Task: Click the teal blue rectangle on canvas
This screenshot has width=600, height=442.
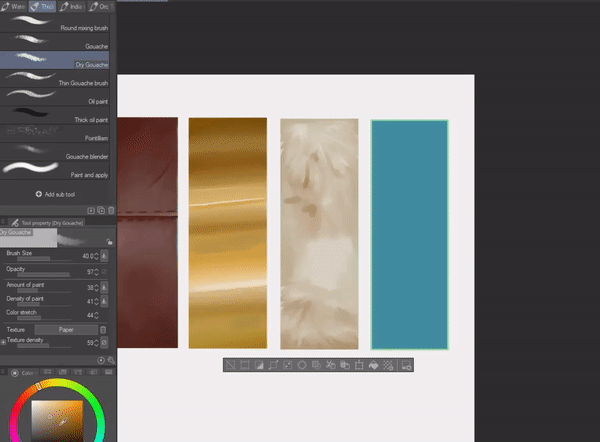Action: click(x=409, y=235)
